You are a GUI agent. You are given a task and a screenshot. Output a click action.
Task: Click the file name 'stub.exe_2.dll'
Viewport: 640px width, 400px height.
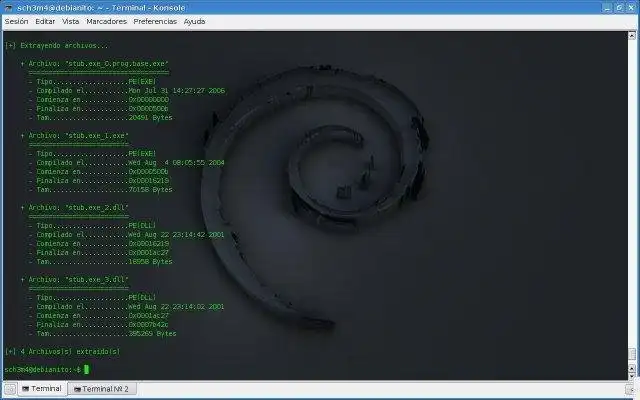(x=97, y=207)
